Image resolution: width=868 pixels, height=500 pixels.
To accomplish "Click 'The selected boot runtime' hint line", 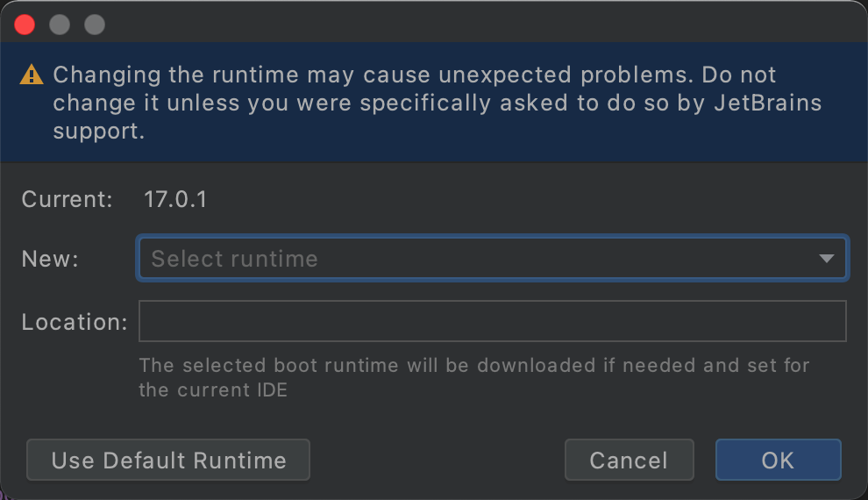I will click(473, 365).
